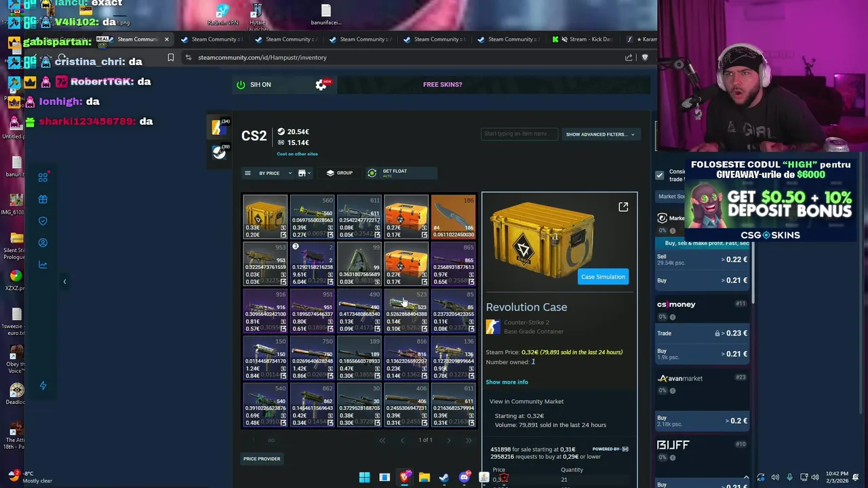Open the BY PRICE sort dropdown
The height and width of the screenshot is (488, 868).
point(275,174)
